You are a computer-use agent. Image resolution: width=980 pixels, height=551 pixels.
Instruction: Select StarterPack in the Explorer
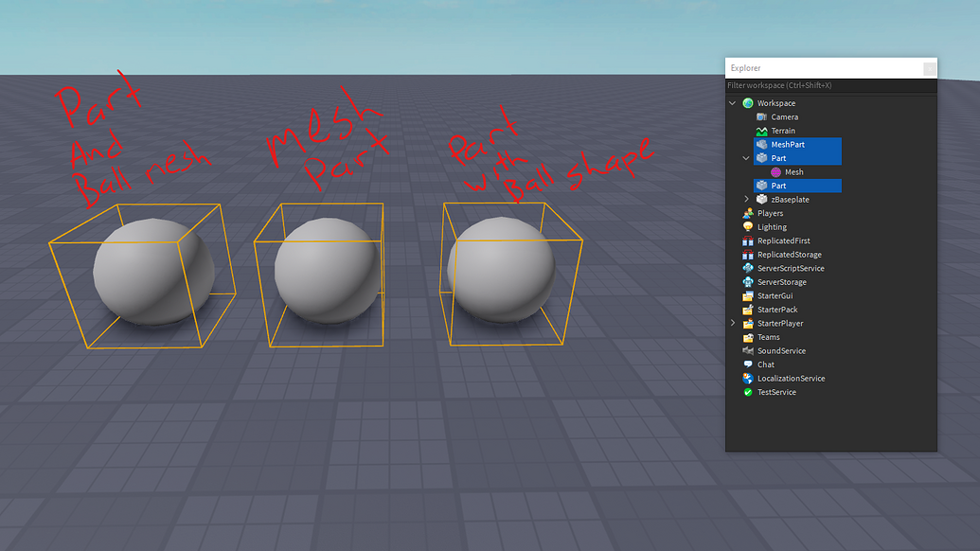pyautogui.click(x=776, y=309)
